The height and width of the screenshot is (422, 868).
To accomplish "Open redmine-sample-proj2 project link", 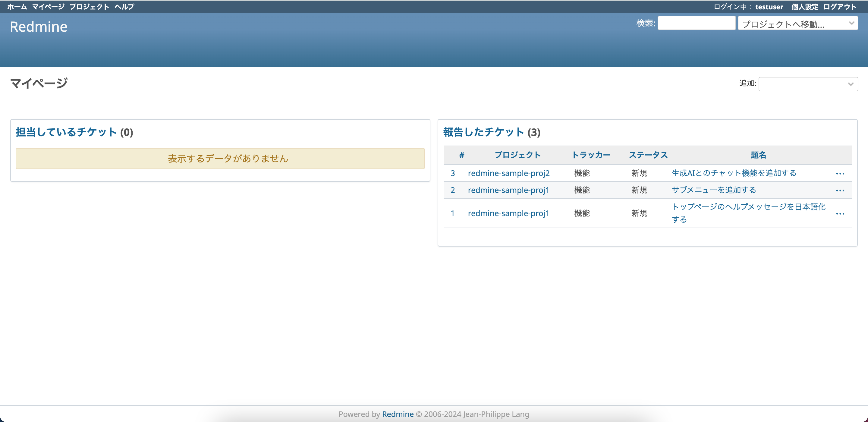I will [508, 173].
